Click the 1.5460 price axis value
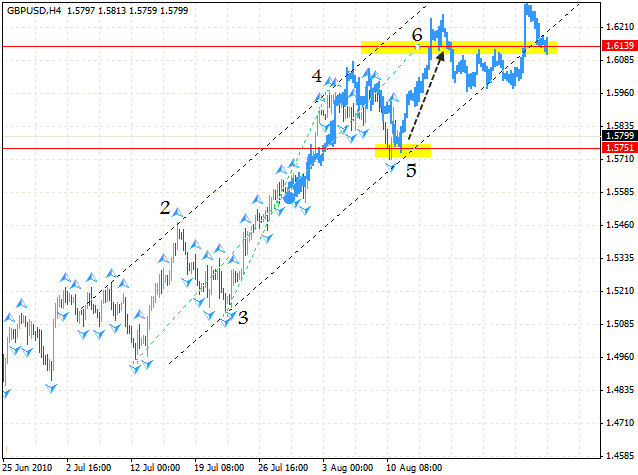The height and width of the screenshot is (475, 638). [x=620, y=225]
